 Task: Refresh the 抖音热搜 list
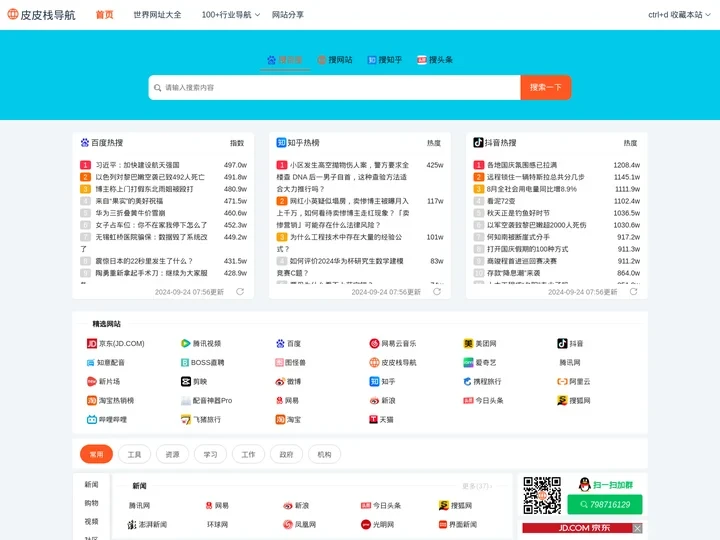click(633, 292)
